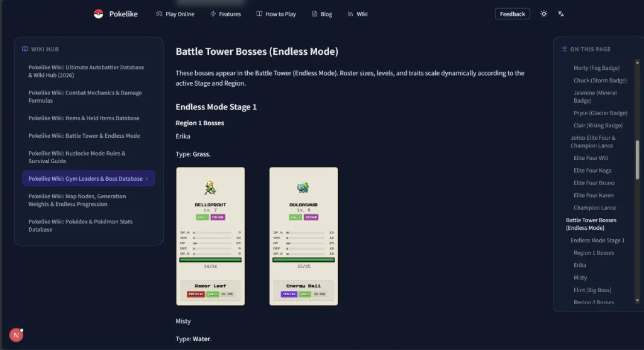Click the Energy Ball move box
This screenshot has width=644, height=350.
pos(304,290)
